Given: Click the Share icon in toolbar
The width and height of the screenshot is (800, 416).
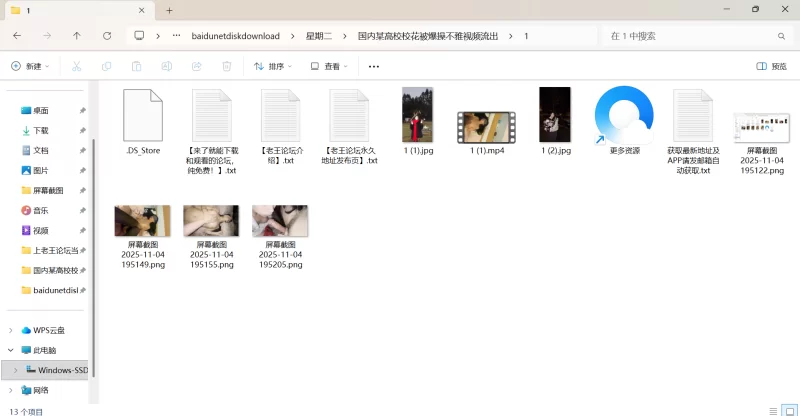Looking at the screenshot, I should point(196,67).
